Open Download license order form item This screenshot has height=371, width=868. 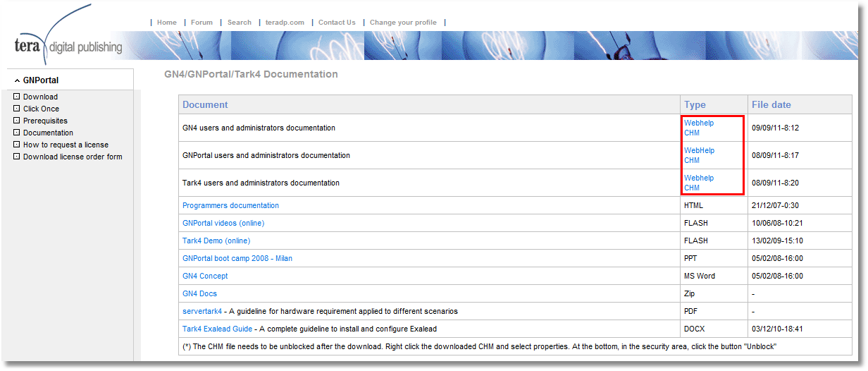pos(73,157)
